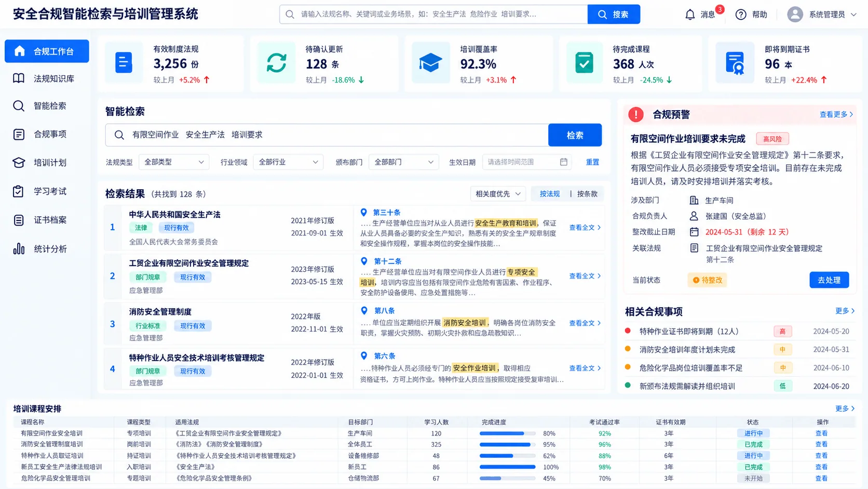
Task: Switch results view to 按法规
Action: (550, 194)
